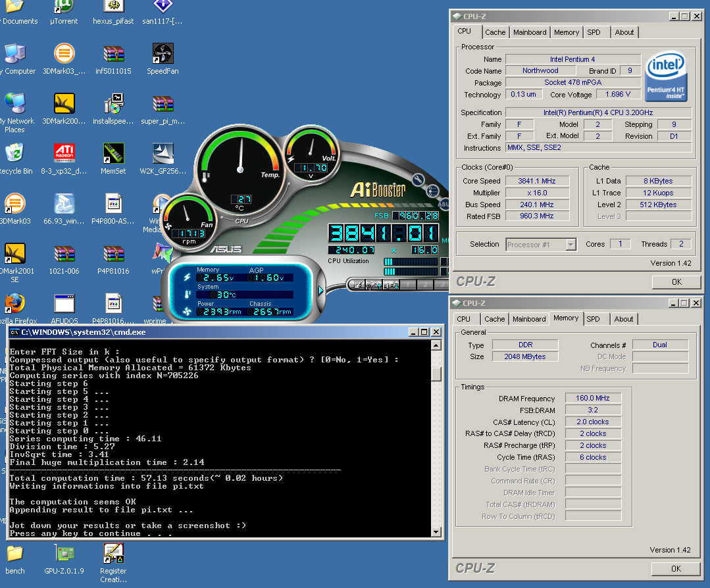The height and width of the screenshot is (588, 710).
Task: Select the super_pi_m... archive icon
Action: point(163,109)
